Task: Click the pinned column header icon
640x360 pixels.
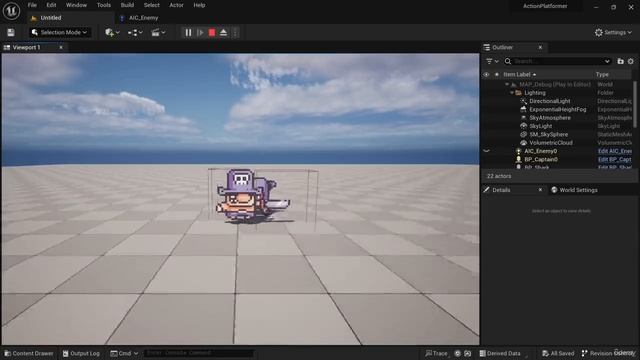Action: [x=497, y=75]
